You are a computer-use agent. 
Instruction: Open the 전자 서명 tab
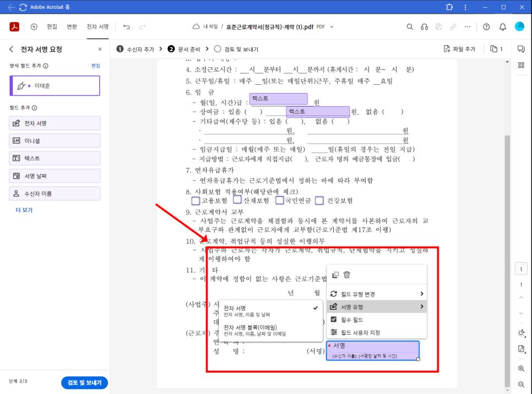click(x=97, y=27)
